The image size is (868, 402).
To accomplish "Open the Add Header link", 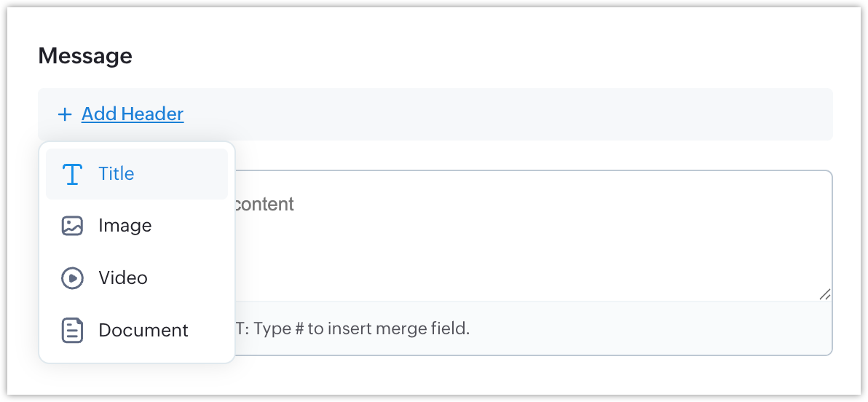I will click(x=133, y=114).
